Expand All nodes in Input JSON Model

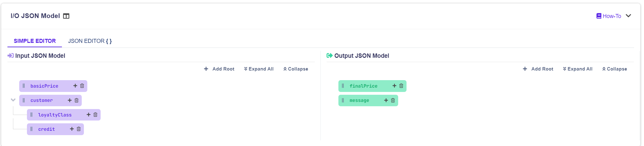point(259,69)
